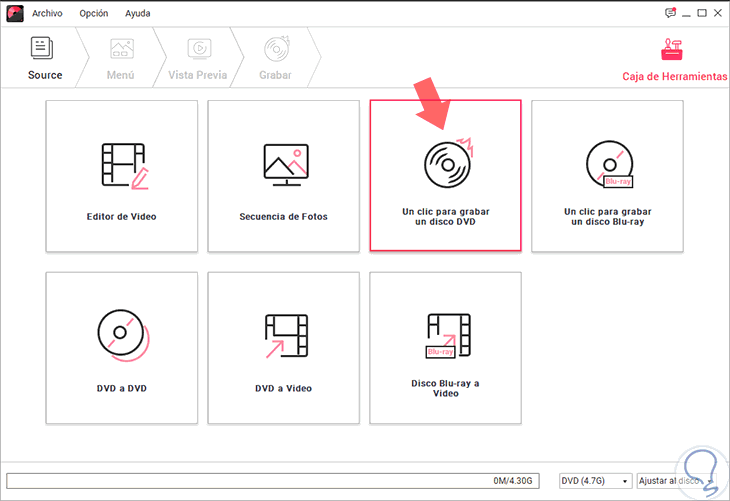This screenshot has width=730, height=501.
Task: Choose Un clic para grabar un disco DVD
Action: (446, 176)
